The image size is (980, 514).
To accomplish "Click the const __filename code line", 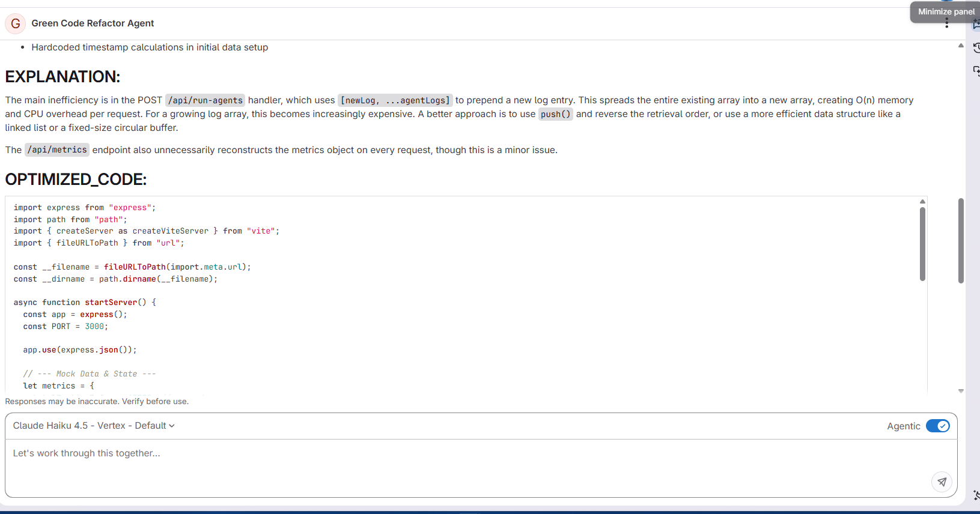I will click(x=132, y=267).
